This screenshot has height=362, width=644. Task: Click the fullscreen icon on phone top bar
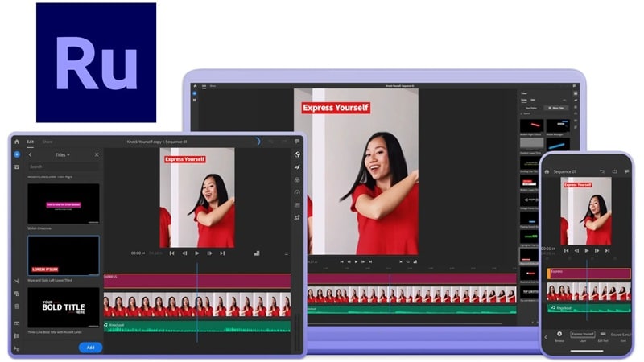[x=614, y=171]
